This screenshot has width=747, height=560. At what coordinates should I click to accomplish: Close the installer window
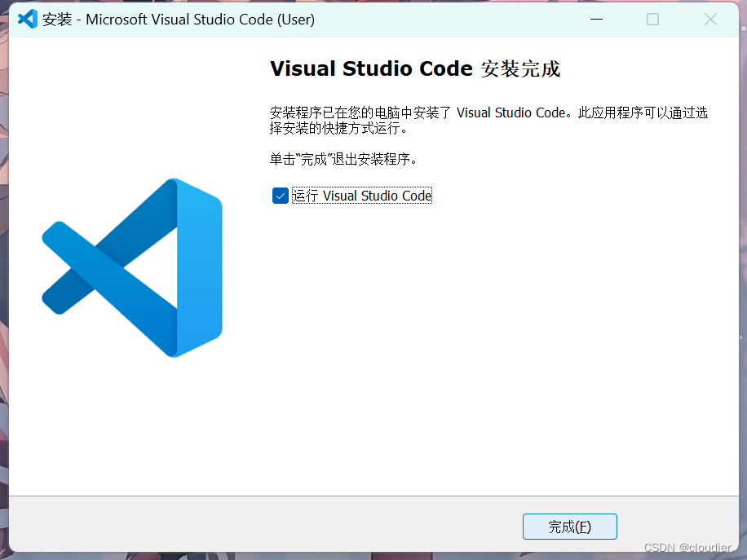click(x=710, y=20)
